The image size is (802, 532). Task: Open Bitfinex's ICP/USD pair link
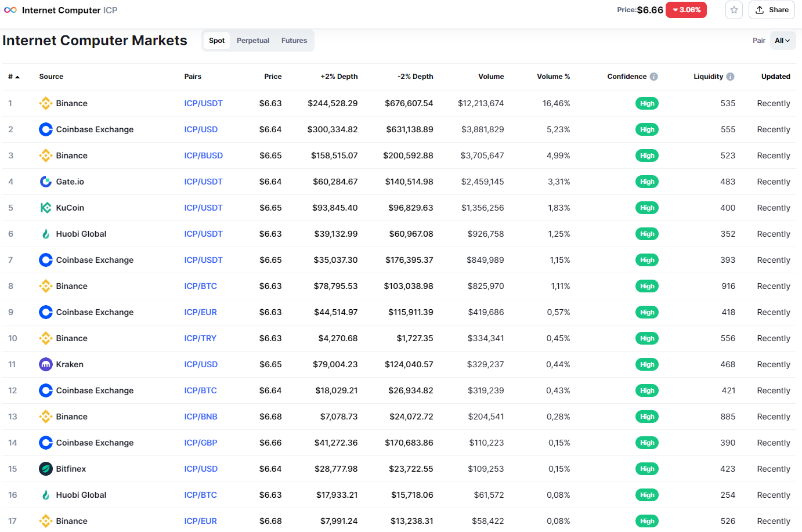click(x=201, y=469)
